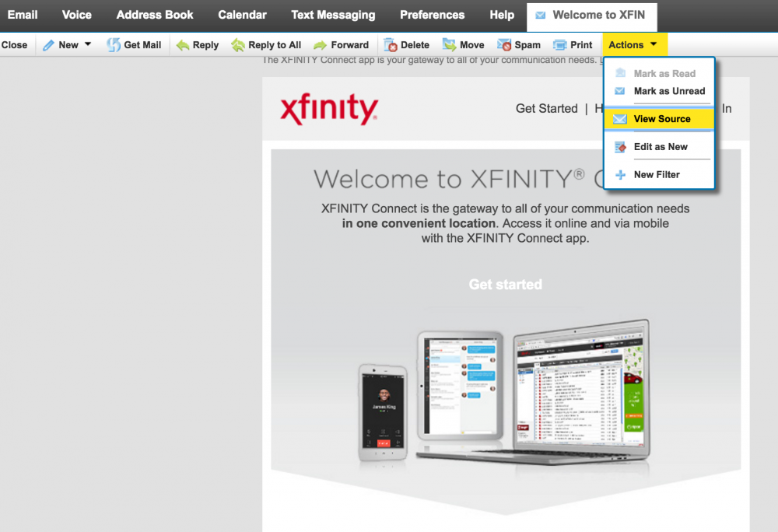The height and width of the screenshot is (532, 778).
Task: Click the envelope icon on the Welcome tab
Action: (x=541, y=16)
